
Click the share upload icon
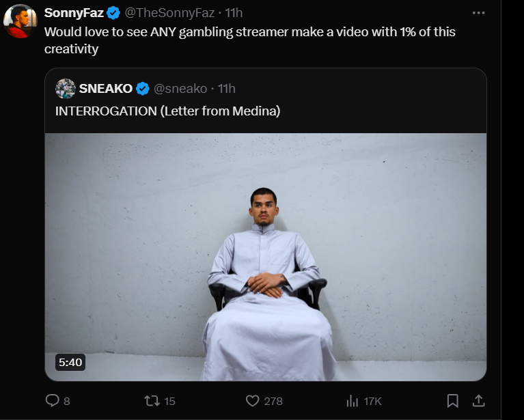pos(478,401)
